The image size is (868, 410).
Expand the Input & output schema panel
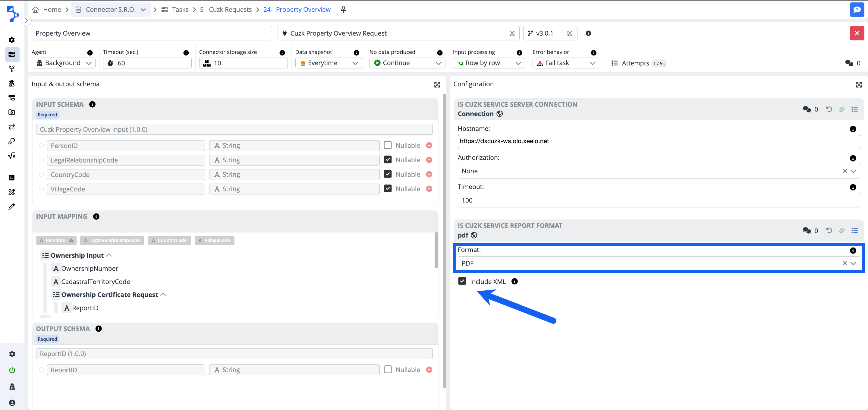(x=437, y=85)
